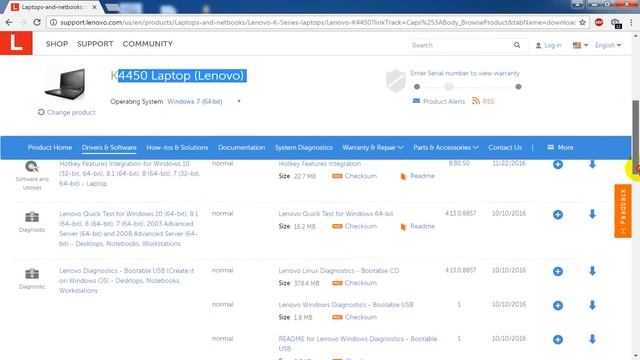Open README for Lenovo Windows Diagnostics link
640x360 pixels.
tap(358, 344)
